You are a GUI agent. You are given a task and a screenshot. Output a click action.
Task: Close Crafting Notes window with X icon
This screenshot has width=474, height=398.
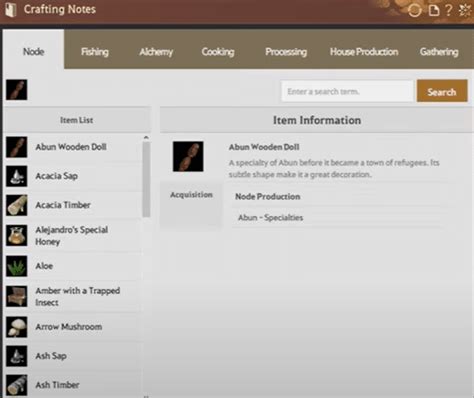(465, 10)
